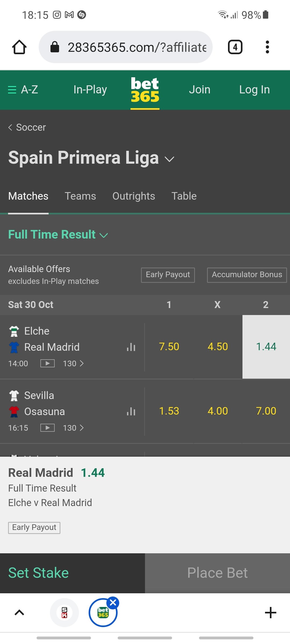Tap the browser address bar
Screen dimensions: 290x644
tap(137, 47)
